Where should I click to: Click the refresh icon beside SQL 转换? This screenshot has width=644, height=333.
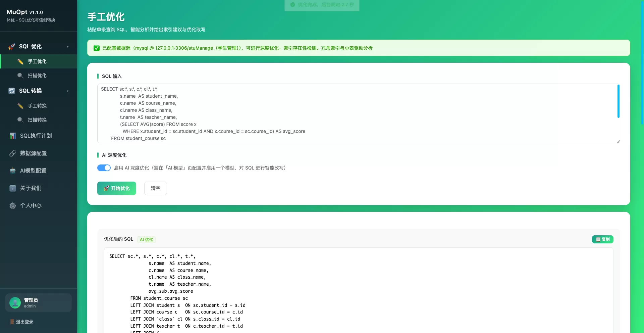click(12, 91)
